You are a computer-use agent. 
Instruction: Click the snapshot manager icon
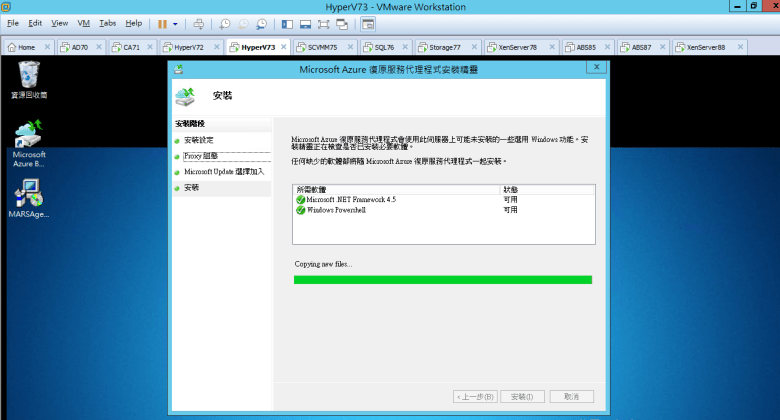coord(261,23)
